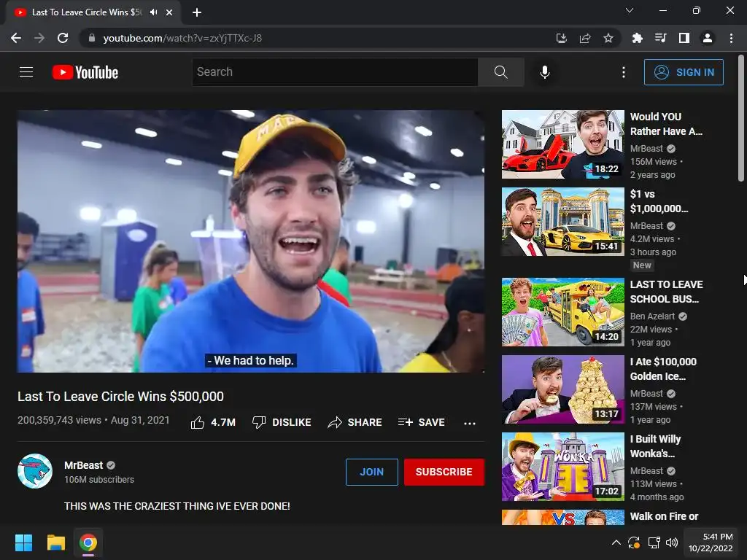The width and height of the screenshot is (747, 560).
Task: Click the search magnifier button
Action: [x=500, y=72]
